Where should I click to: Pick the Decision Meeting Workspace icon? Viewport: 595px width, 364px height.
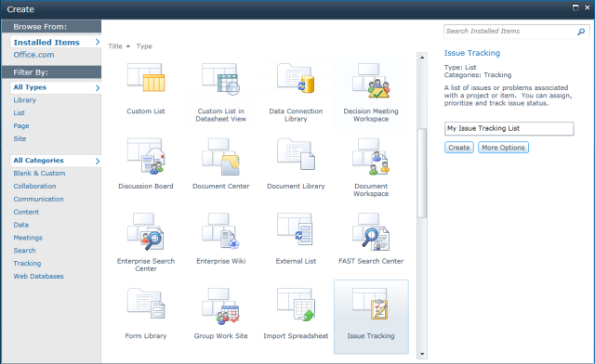click(371, 81)
